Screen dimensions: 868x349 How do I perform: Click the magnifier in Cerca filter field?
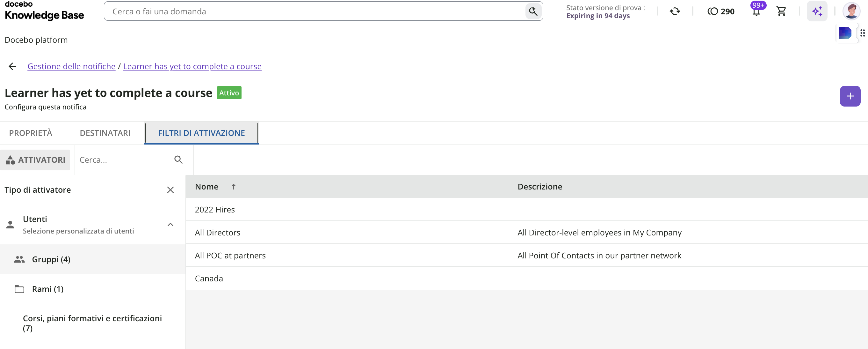[178, 160]
